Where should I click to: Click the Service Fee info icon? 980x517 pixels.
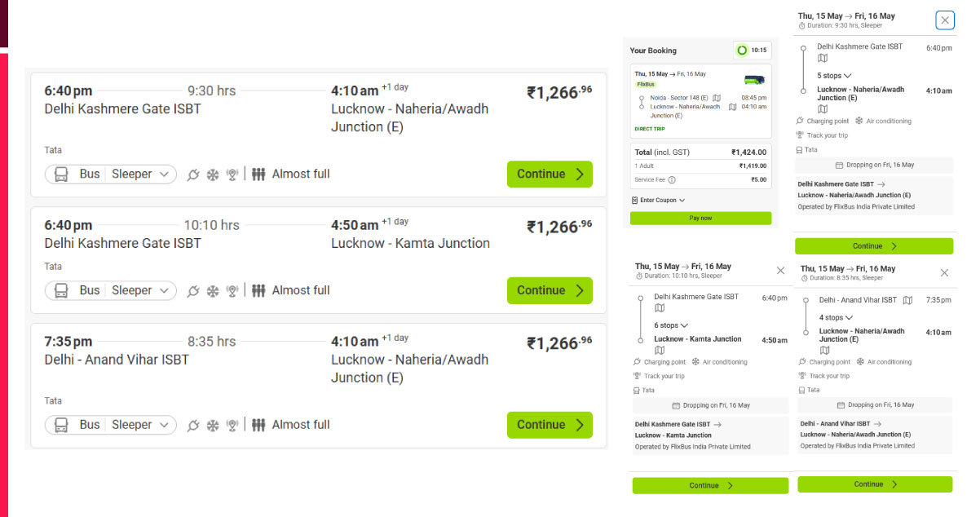tap(672, 179)
